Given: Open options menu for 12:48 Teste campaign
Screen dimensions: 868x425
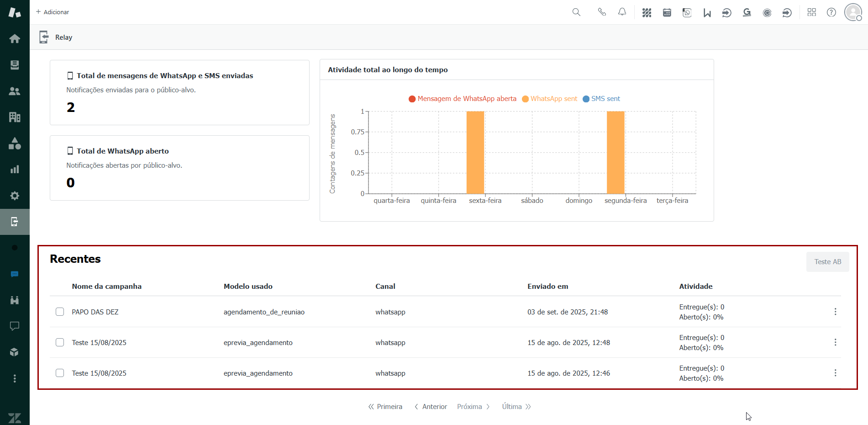Looking at the screenshot, I should click(x=835, y=342).
